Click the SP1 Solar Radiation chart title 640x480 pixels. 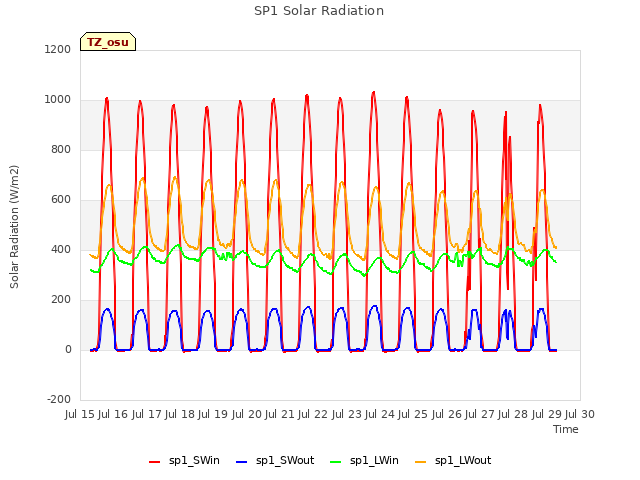coord(319,11)
